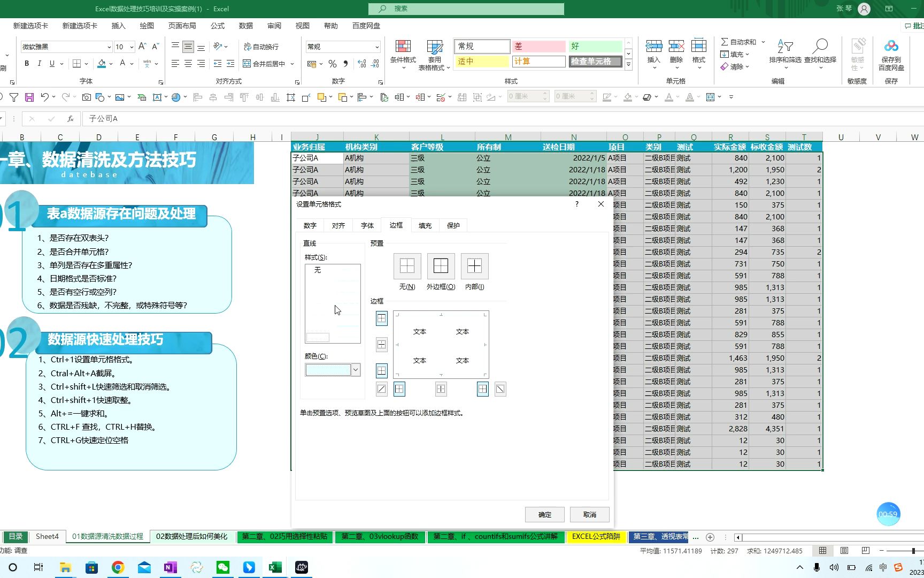This screenshot has width=924, height=578.
Task: Switch to the Fill (填充) dialog tab
Action: pos(425,225)
